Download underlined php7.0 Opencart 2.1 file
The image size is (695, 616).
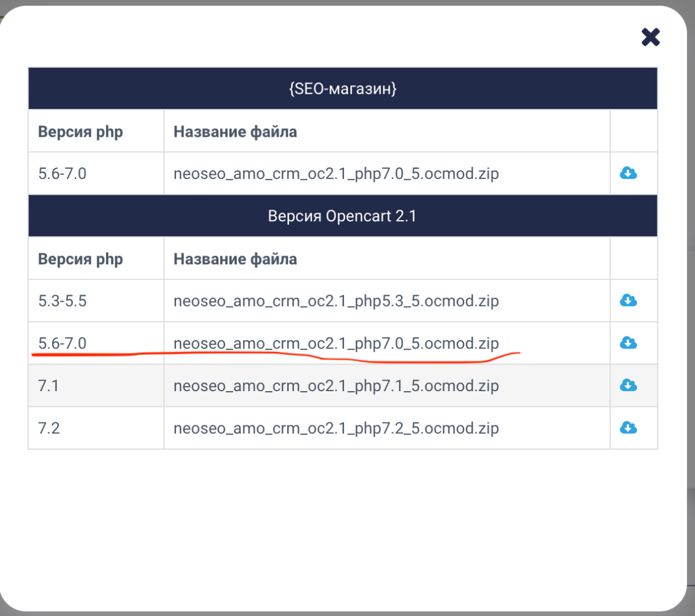pos(628,343)
